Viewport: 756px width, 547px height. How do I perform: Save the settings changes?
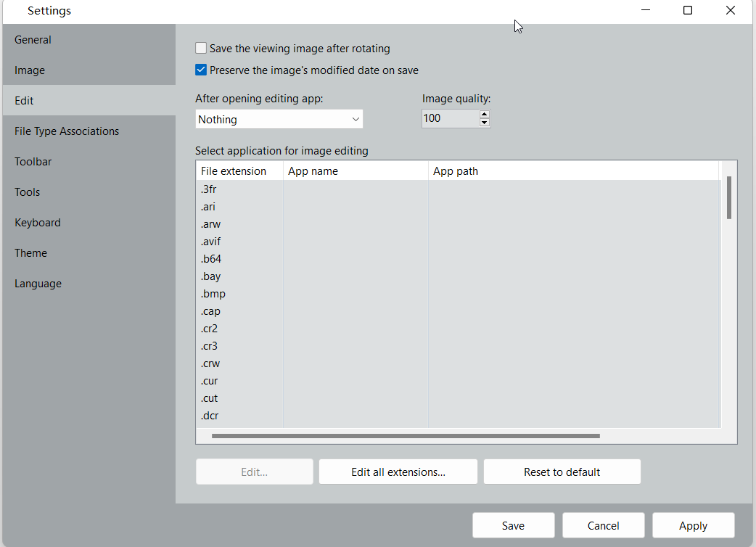[513, 525]
